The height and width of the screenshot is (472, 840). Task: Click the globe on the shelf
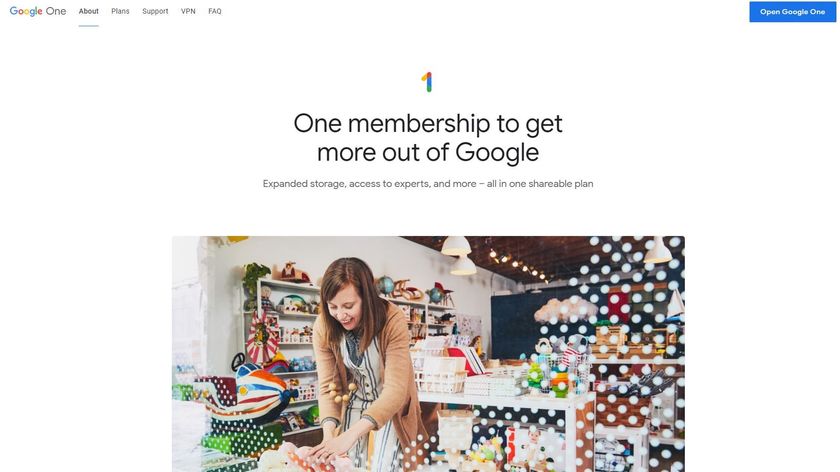(385, 285)
